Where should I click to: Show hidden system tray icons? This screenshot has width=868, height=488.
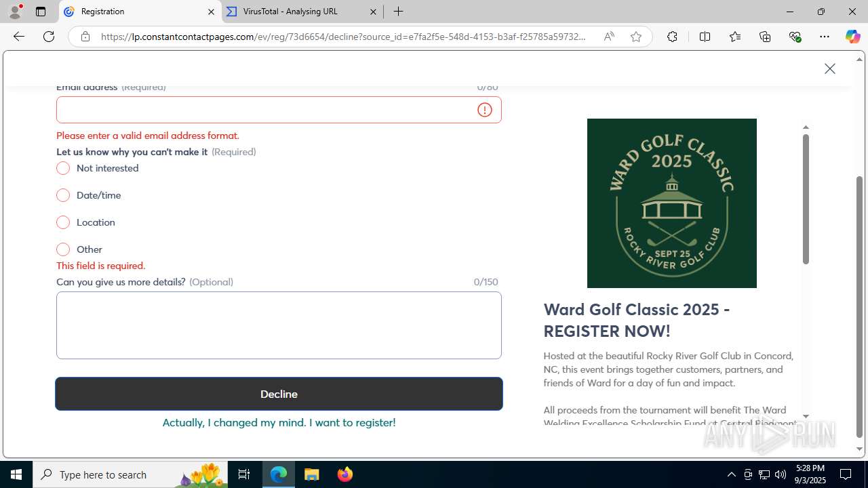[731, 474]
